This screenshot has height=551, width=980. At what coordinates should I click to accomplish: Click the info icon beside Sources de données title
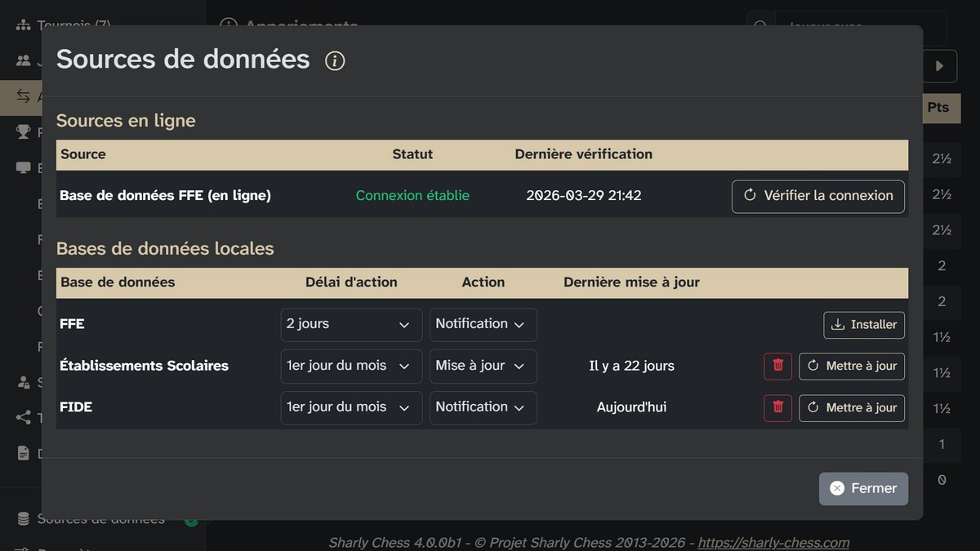point(335,60)
